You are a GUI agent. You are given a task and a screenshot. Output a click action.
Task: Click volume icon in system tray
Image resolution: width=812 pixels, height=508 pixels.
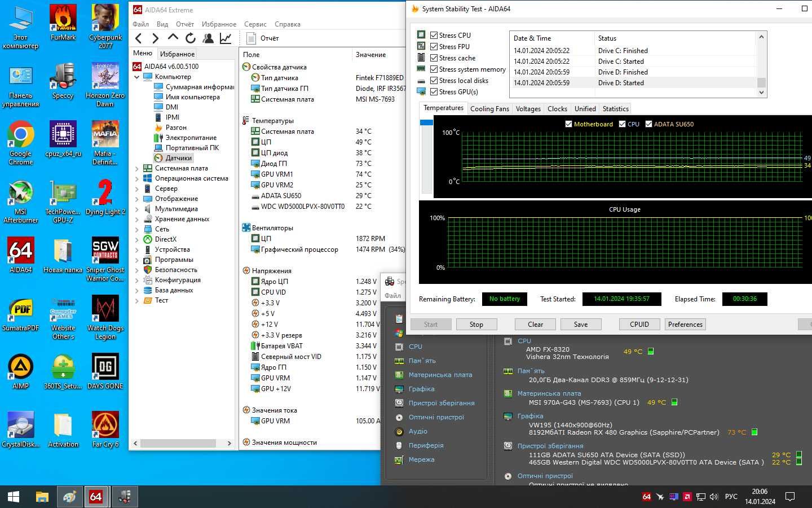coord(714,497)
